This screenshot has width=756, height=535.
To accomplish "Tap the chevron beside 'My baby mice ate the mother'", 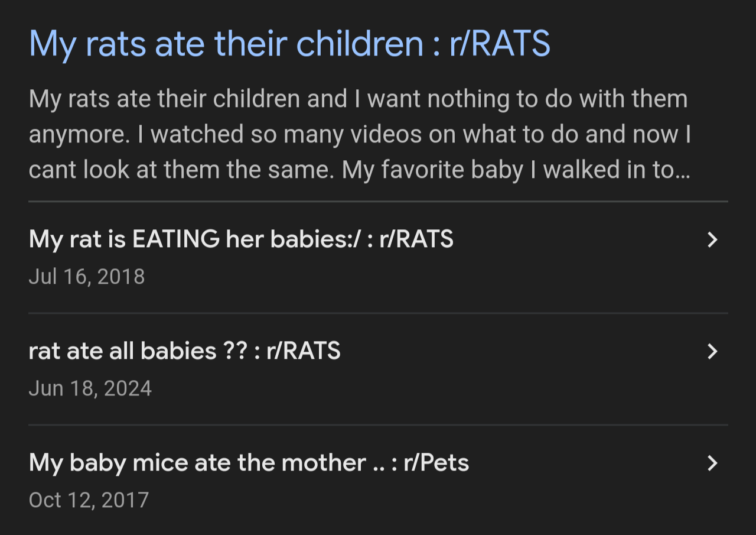I will click(712, 463).
